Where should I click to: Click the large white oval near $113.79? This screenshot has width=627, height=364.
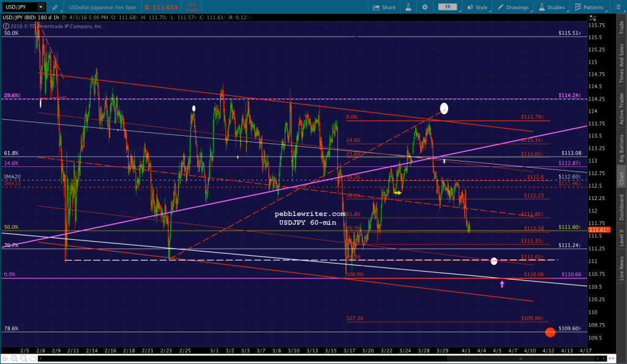444,108
